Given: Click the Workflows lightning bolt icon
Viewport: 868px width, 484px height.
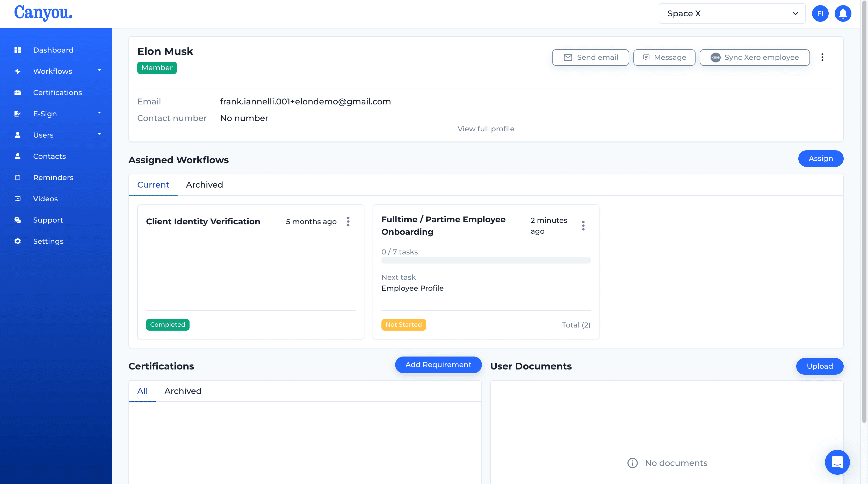Looking at the screenshot, I should (18, 71).
